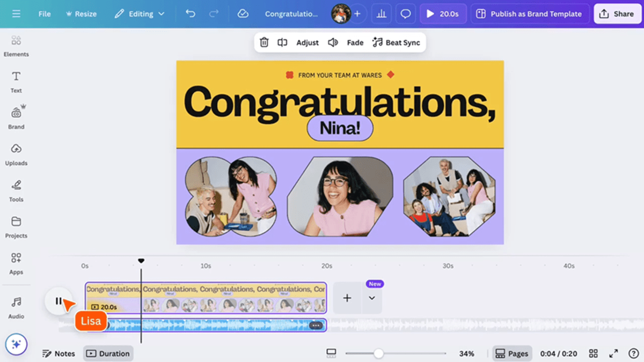Toggle fullscreen presentation mode
The height and width of the screenshot is (362, 644).
tap(613, 353)
